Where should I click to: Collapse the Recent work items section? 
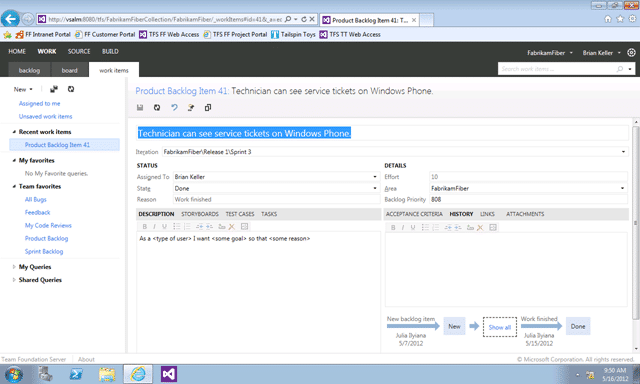click(x=14, y=132)
